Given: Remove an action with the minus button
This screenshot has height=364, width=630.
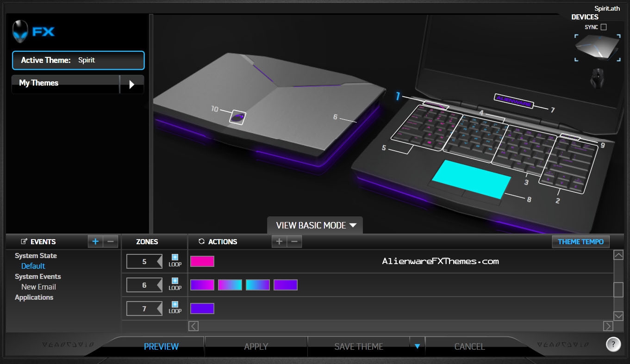Looking at the screenshot, I should [x=294, y=241].
